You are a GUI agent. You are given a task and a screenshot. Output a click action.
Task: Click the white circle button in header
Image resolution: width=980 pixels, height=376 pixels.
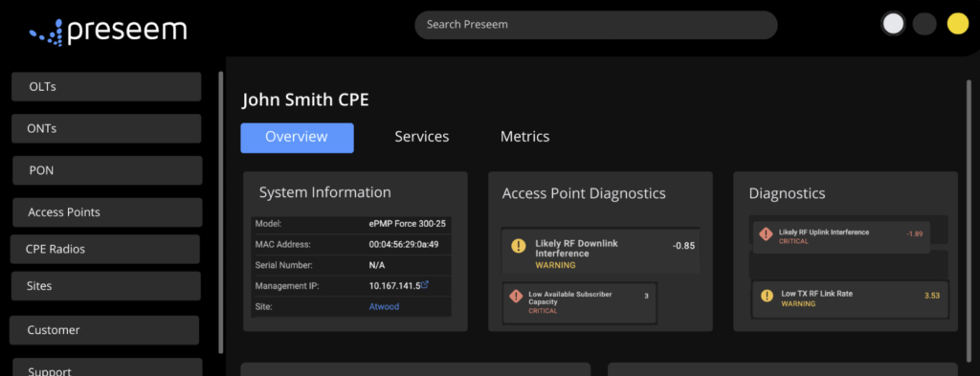click(893, 24)
